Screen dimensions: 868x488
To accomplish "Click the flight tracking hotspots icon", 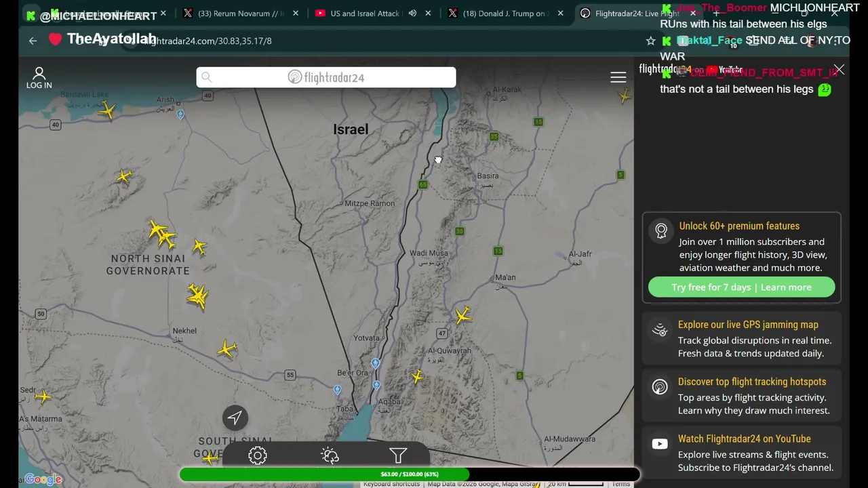I will coord(660,387).
